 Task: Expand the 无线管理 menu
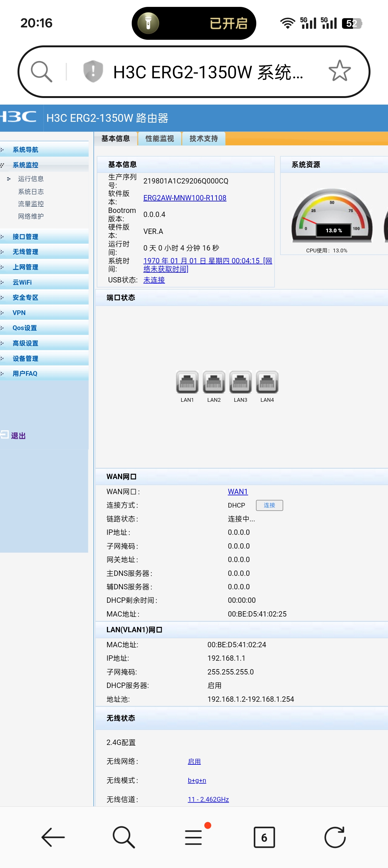(x=44, y=252)
